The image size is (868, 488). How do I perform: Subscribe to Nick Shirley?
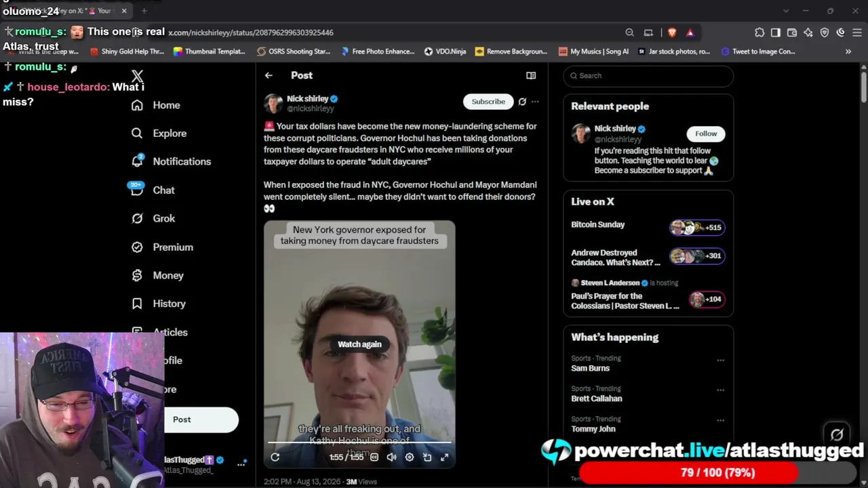click(488, 102)
